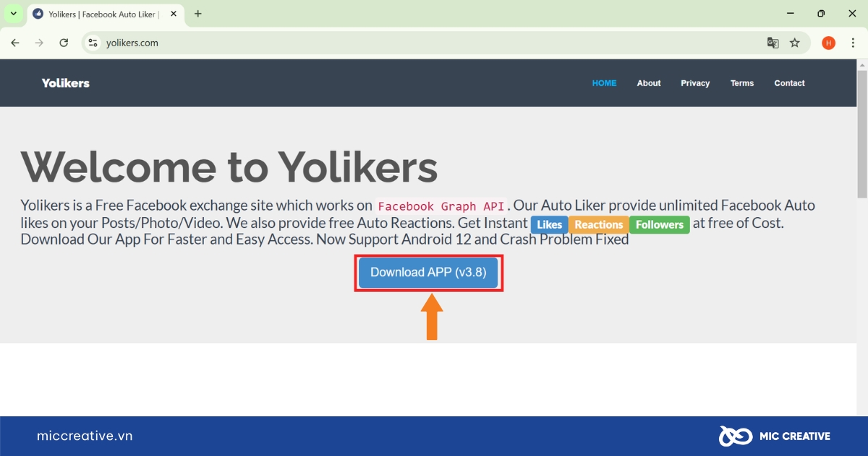Open site information icon in address bar
This screenshot has width=868, height=456.
[x=93, y=43]
